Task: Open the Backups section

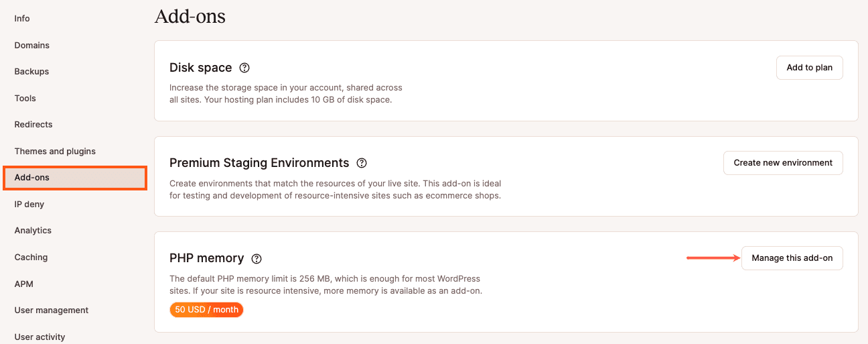Action: [x=31, y=72]
